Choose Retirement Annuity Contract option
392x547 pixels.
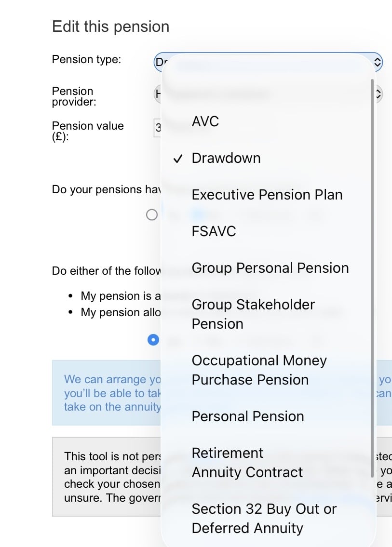(x=247, y=462)
